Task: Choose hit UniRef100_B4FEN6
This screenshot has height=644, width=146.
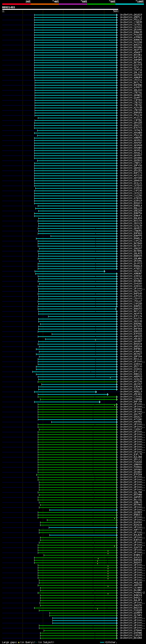Action: 131,85
